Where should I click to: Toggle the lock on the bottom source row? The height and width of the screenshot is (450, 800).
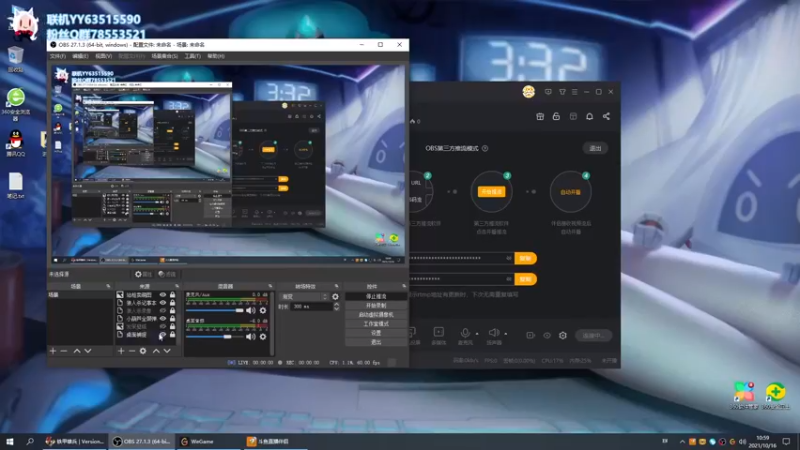coord(172,335)
